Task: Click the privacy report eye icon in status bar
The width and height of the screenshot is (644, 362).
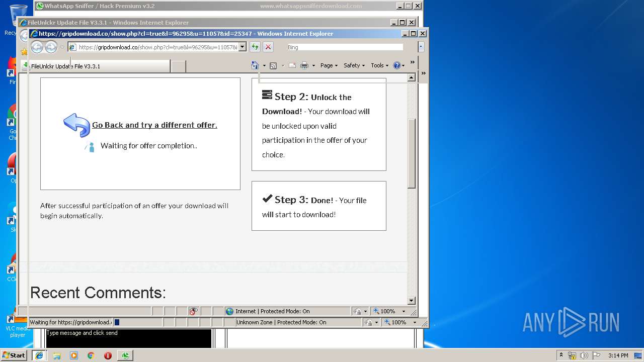Action: (x=194, y=311)
